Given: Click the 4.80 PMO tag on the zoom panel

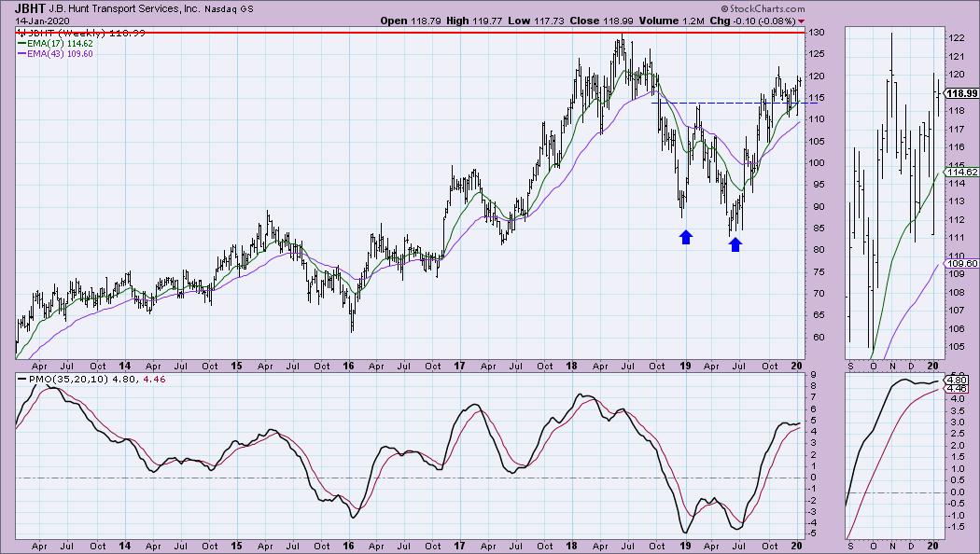Looking at the screenshot, I should [958, 380].
